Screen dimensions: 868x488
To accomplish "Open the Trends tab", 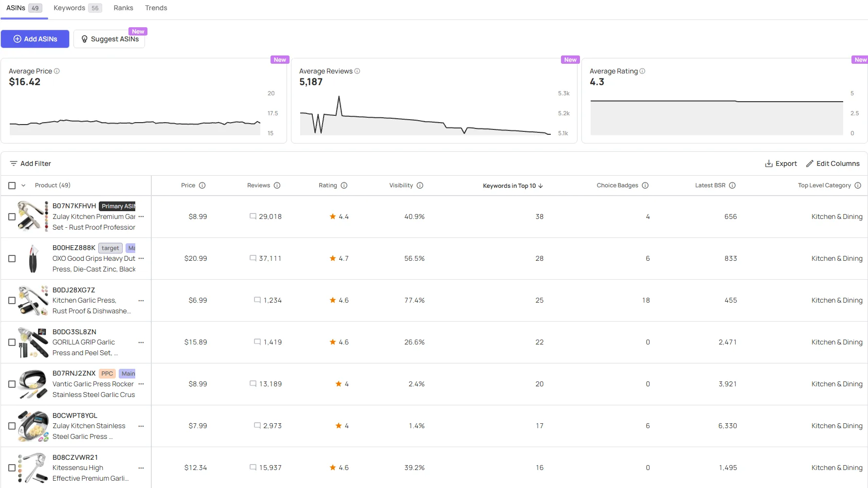I will pos(156,8).
